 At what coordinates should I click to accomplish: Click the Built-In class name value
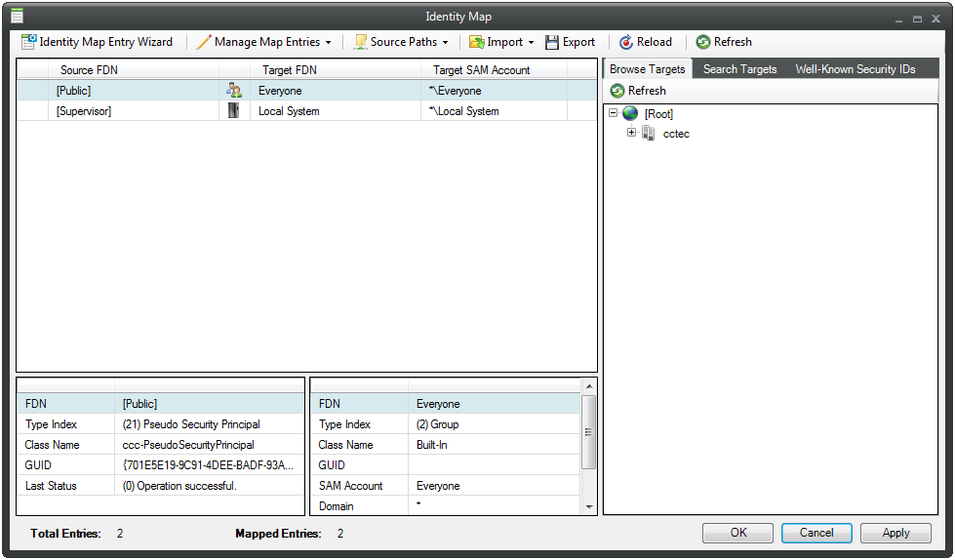494,445
